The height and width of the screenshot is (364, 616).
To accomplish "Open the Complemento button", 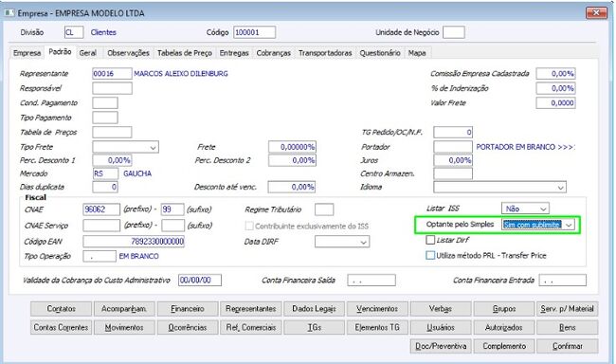I will [x=504, y=346].
